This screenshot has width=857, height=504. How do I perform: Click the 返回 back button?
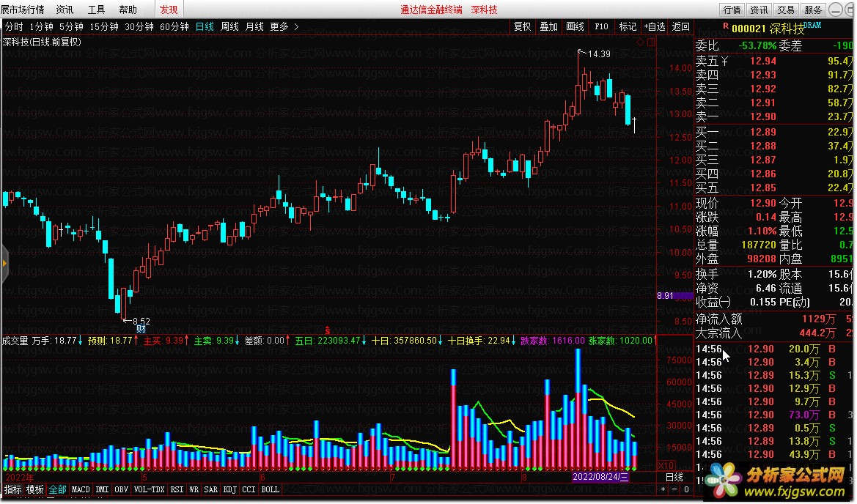tap(680, 26)
